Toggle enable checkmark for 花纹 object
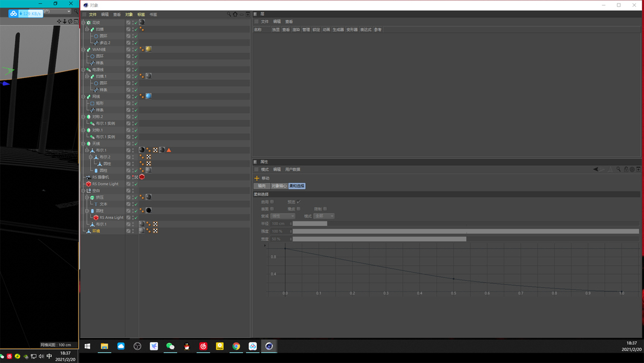The height and width of the screenshot is (363, 644). click(135, 22)
